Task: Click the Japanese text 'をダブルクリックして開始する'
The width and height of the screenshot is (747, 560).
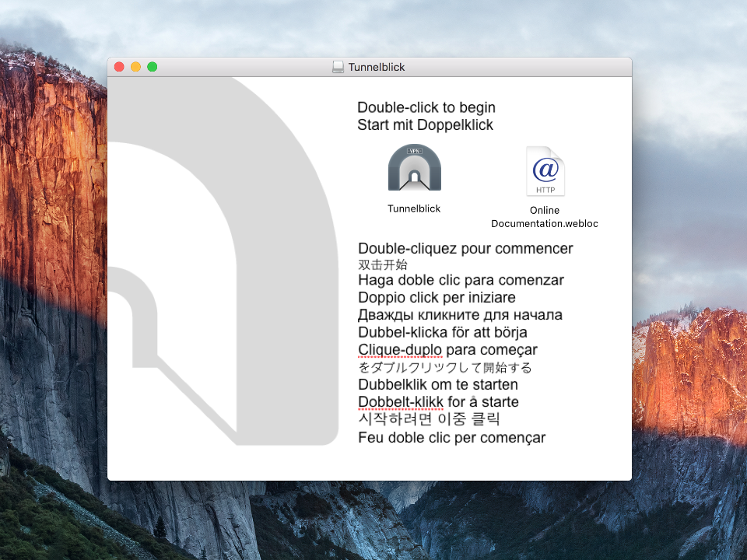Action: click(x=445, y=368)
